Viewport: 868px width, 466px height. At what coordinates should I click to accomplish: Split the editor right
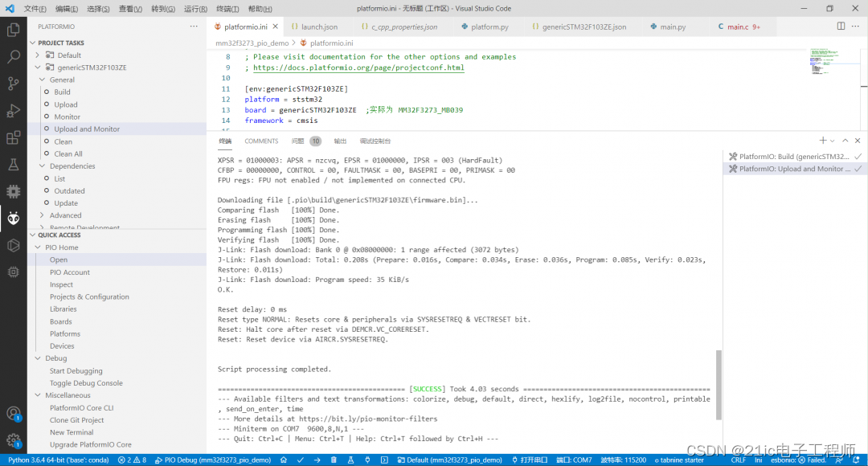(841, 26)
